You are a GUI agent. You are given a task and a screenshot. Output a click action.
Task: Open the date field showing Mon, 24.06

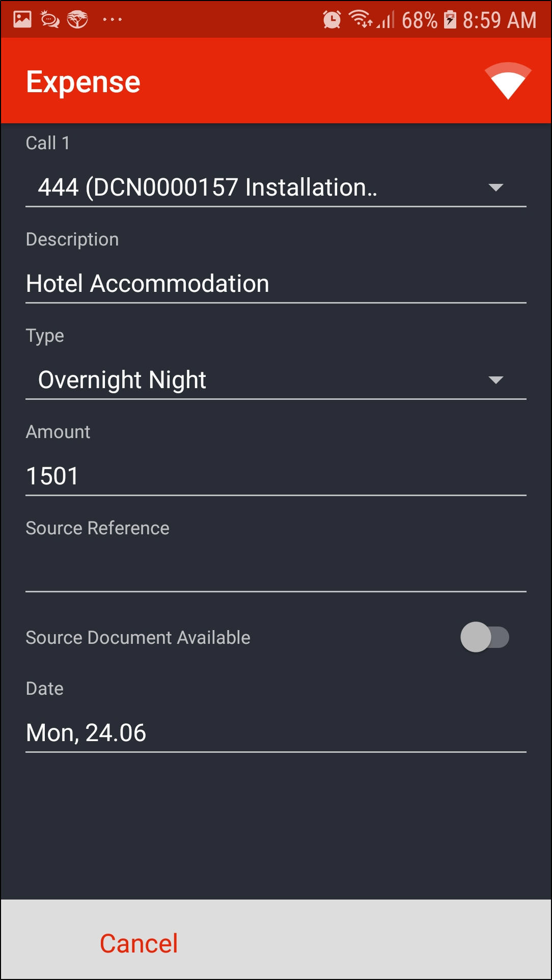(275, 733)
